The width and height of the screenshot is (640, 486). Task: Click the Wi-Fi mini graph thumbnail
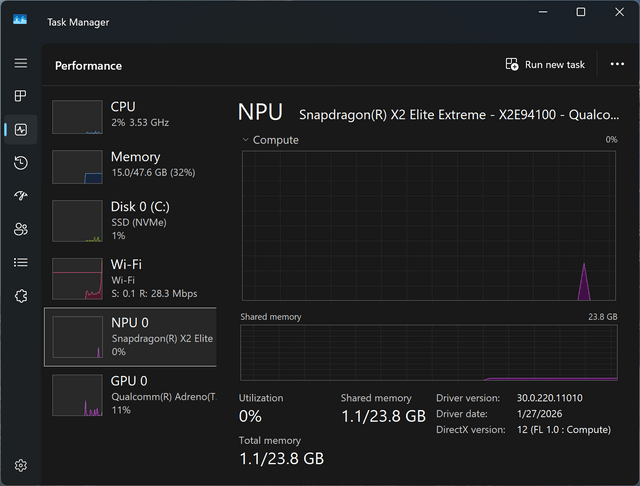77,279
